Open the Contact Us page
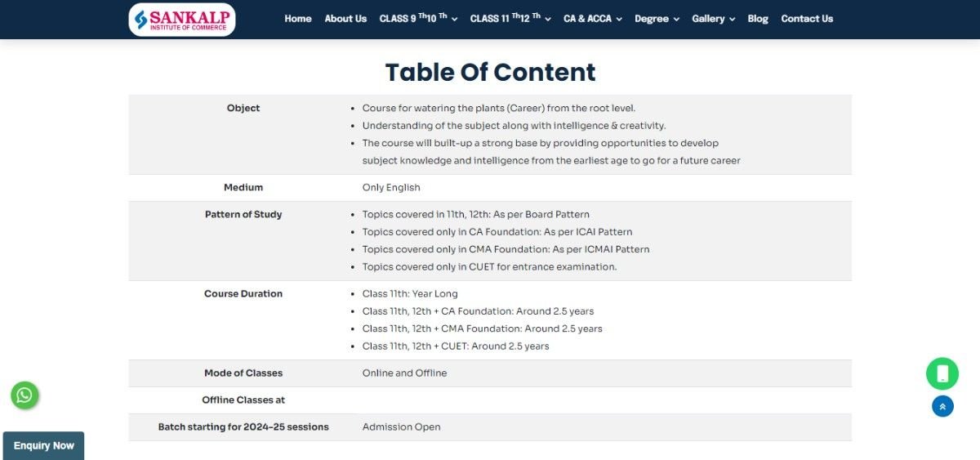 pyautogui.click(x=807, y=19)
